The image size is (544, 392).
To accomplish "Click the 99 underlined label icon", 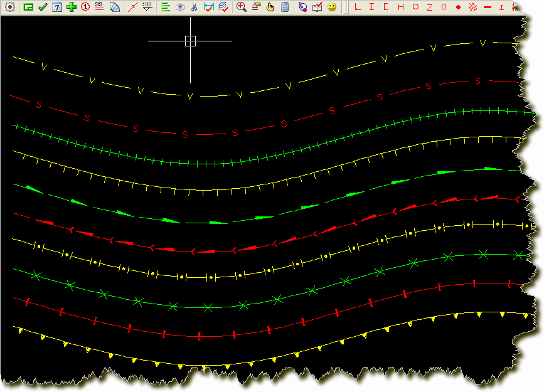I will coord(99,7).
